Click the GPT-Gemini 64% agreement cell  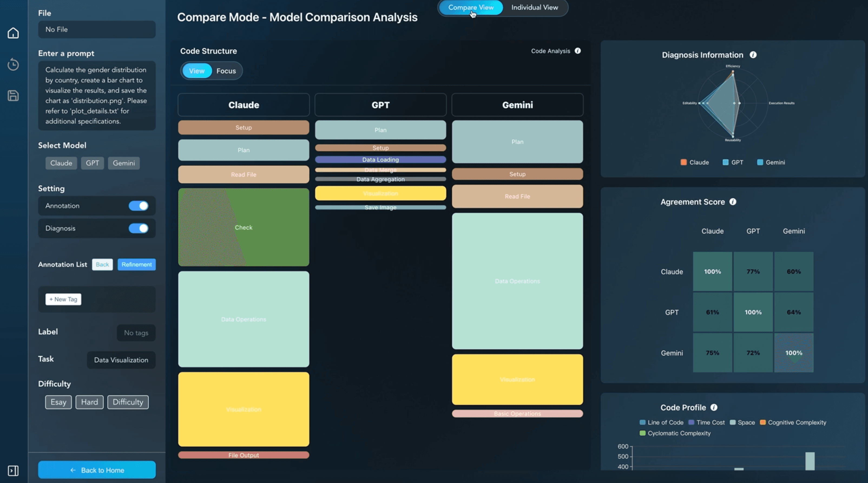pyautogui.click(x=794, y=312)
